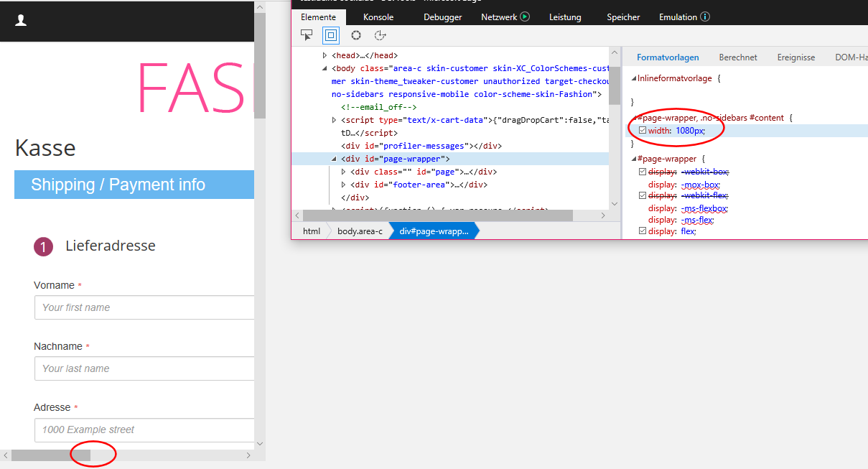Image resolution: width=868 pixels, height=469 pixels.
Task: Click the accessibility tree refresh icon
Action: click(381, 34)
